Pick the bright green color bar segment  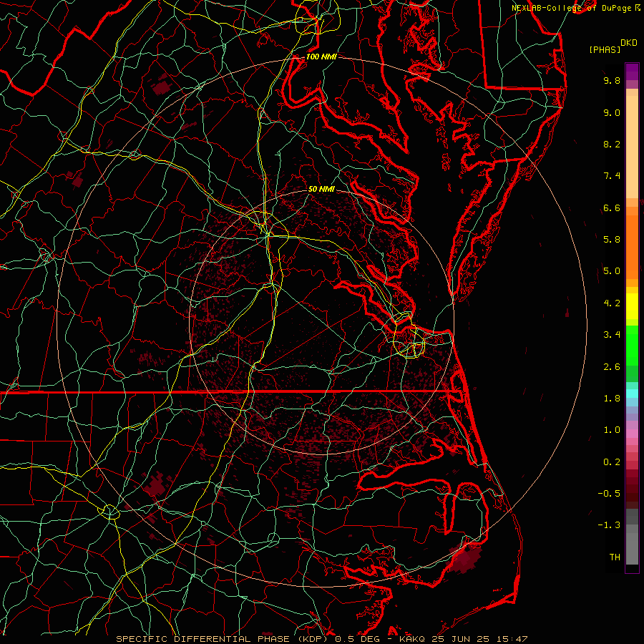tap(632, 345)
